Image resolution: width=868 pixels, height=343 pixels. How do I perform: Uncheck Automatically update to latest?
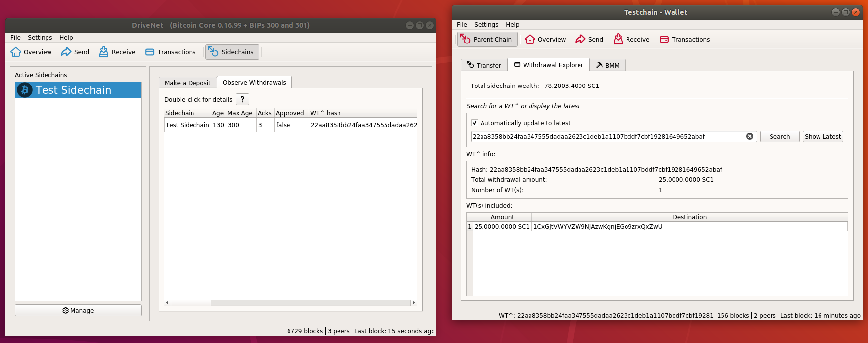point(475,123)
